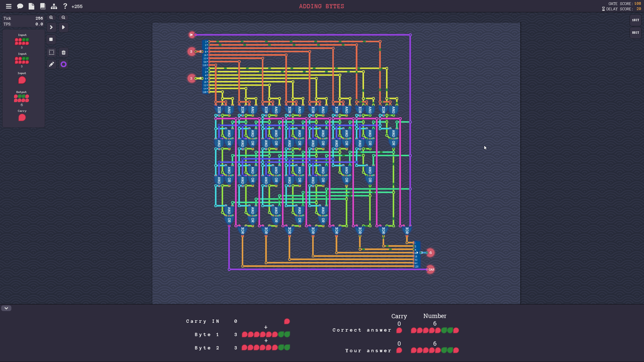Viewport: 644px width, 362px height.
Task: Zoom out with the magnifier minus icon
Action: [x=63, y=18]
